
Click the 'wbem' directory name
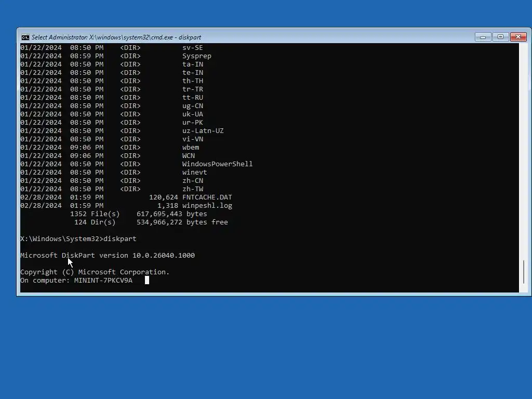pyautogui.click(x=190, y=147)
